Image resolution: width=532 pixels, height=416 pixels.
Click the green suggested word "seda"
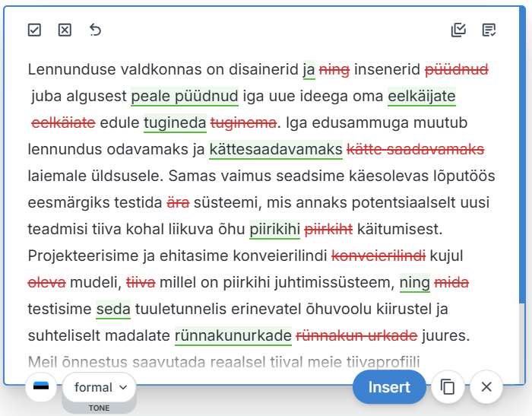pos(113,309)
